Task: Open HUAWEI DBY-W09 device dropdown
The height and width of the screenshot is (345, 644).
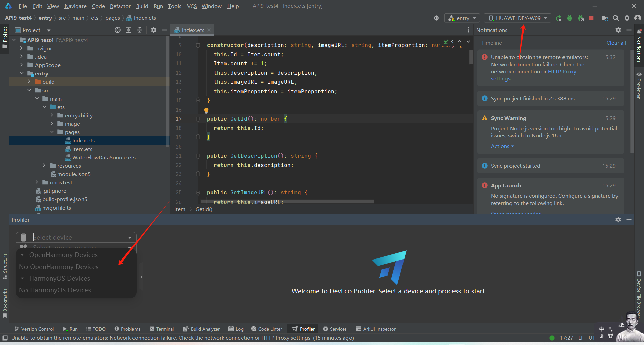Action: (518, 18)
